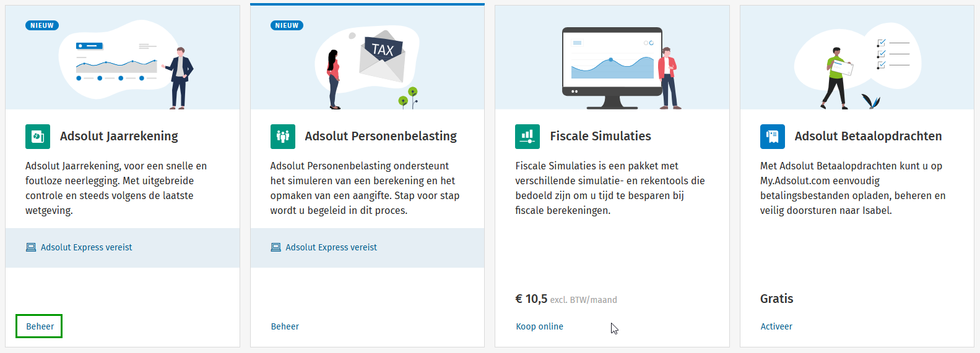Image resolution: width=980 pixels, height=353 pixels.
Task: Click the Fiscale Simulaties monitor illustration
Action: [x=612, y=62]
